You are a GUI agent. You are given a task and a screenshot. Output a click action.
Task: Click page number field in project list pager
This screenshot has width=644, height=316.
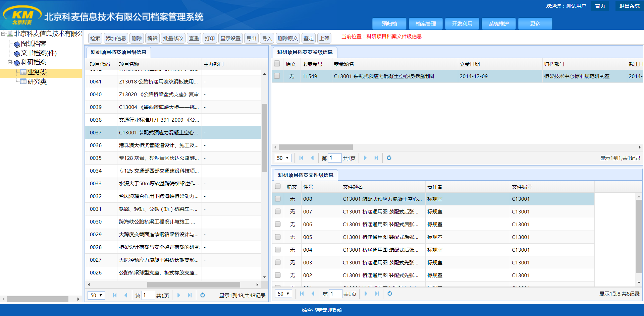tap(148, 295)
